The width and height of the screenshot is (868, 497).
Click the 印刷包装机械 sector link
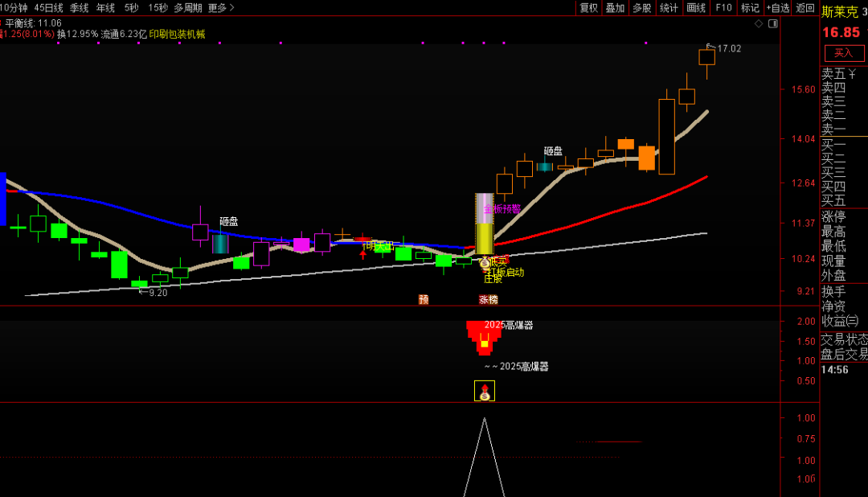pos(177,35)
